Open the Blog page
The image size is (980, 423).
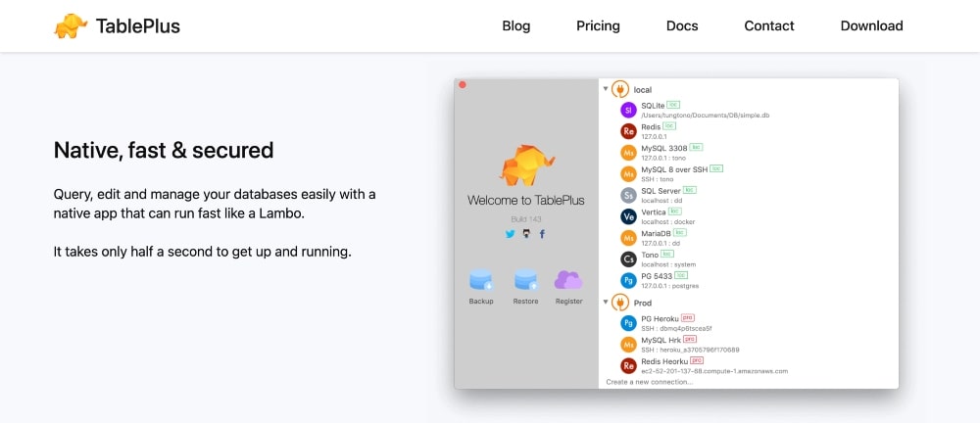(516, 26)
